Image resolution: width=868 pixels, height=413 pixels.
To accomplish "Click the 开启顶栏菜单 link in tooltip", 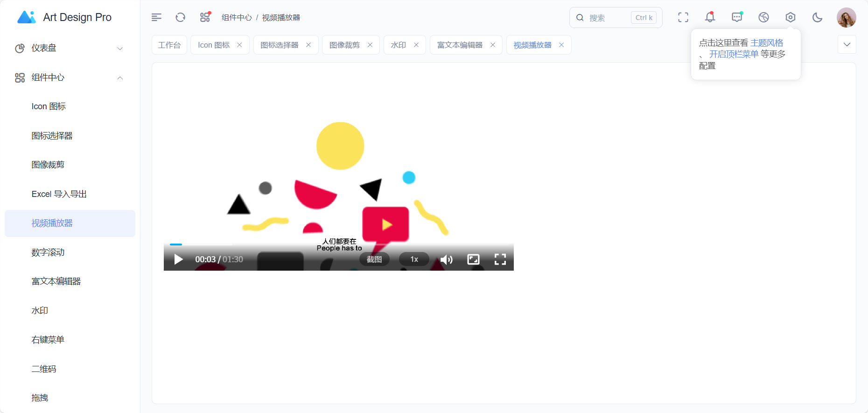I will (734, 54).
